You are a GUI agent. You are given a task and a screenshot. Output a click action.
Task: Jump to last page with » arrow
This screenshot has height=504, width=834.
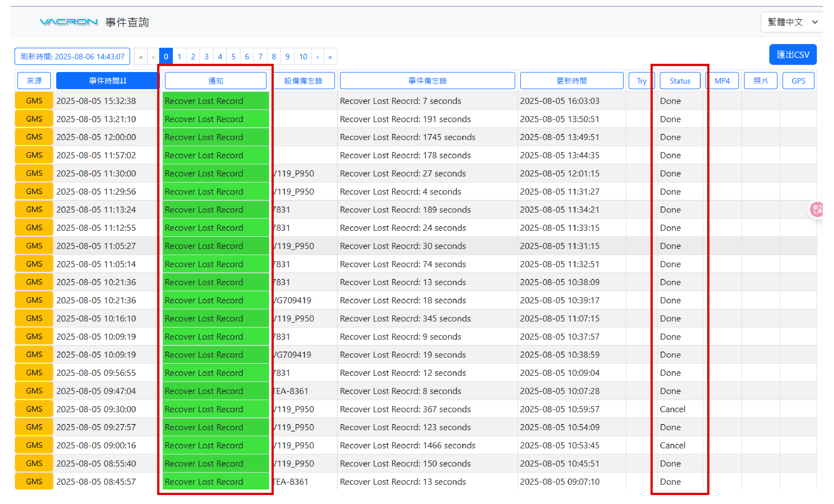(x=330, y=56)
